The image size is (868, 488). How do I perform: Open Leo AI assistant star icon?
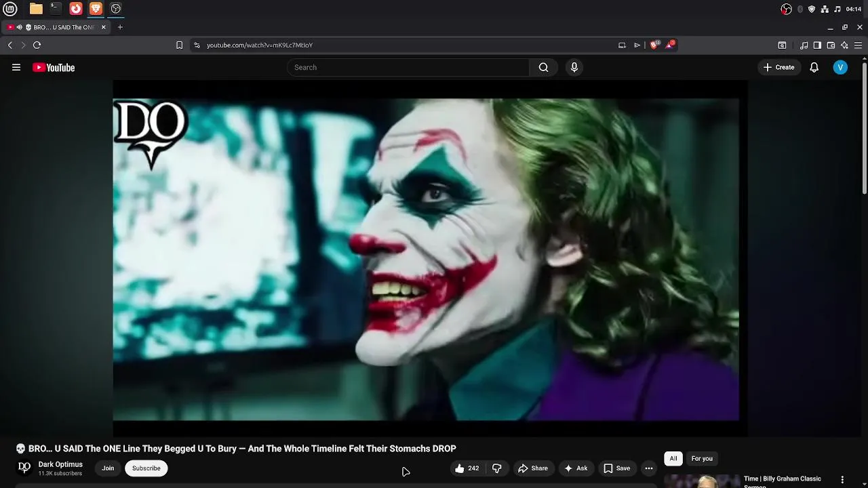point(844,45)
